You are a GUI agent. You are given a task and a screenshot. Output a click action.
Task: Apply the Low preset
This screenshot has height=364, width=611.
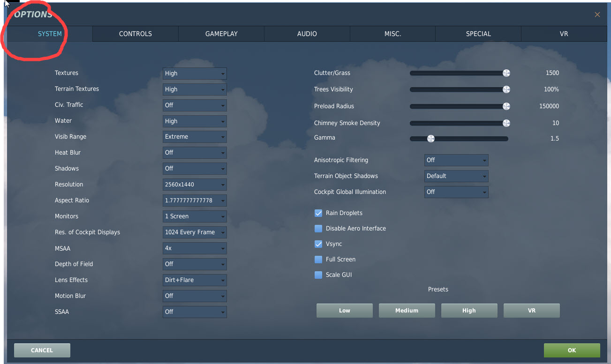click(x=345, y=311)
